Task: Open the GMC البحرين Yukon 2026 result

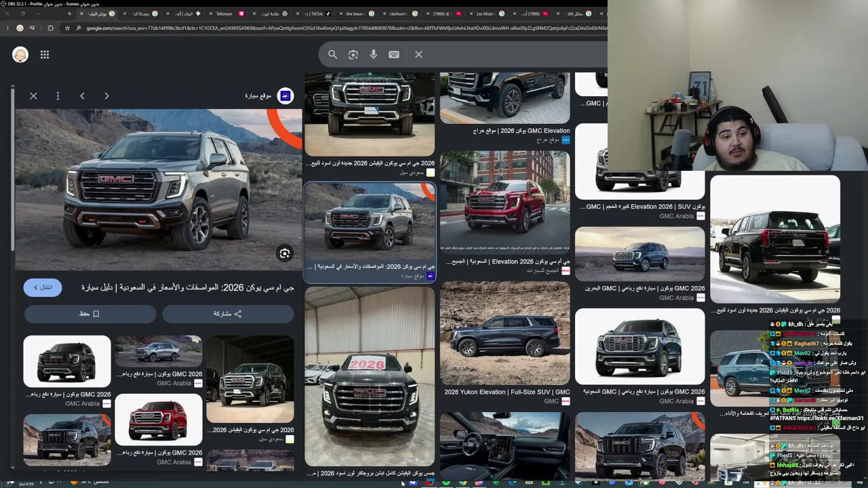Action: (640, 253)
